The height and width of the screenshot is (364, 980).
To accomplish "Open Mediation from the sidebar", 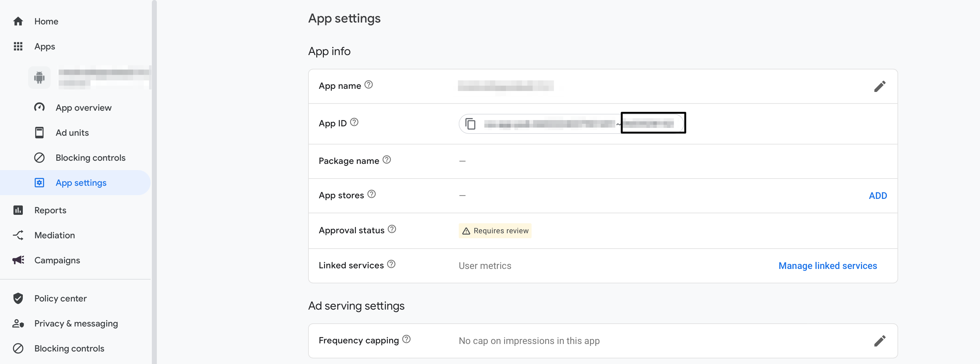I will coord(54,235).
